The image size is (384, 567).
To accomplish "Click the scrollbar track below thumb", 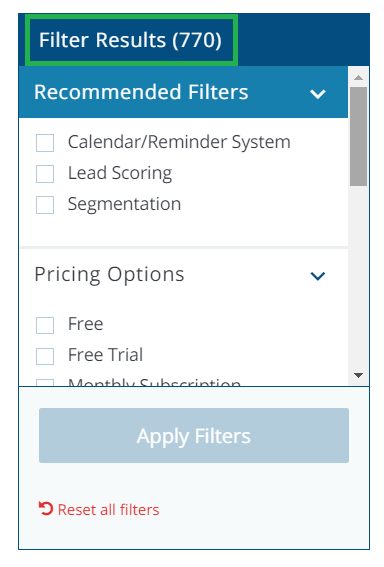I will click(x=358, y=278).
